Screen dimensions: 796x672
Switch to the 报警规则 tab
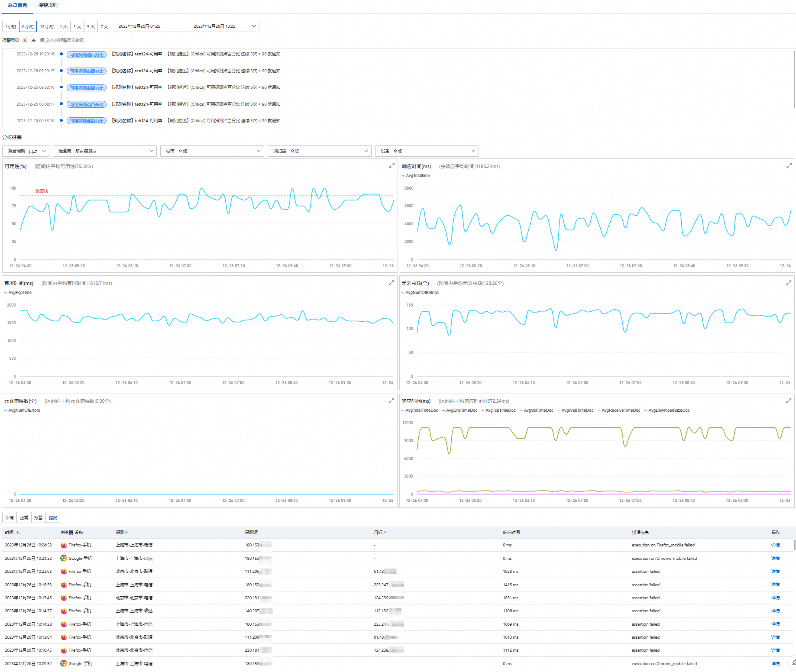[48, 5]
